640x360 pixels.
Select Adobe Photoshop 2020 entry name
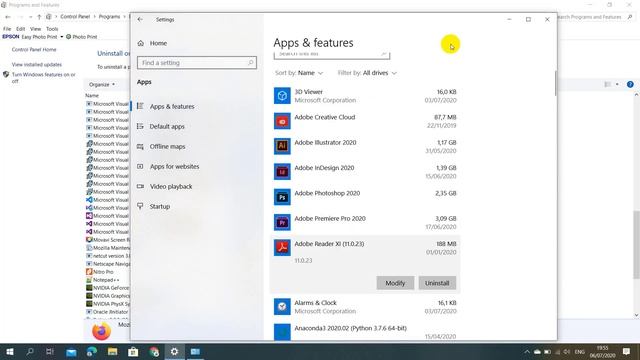[x=327, y=193]
